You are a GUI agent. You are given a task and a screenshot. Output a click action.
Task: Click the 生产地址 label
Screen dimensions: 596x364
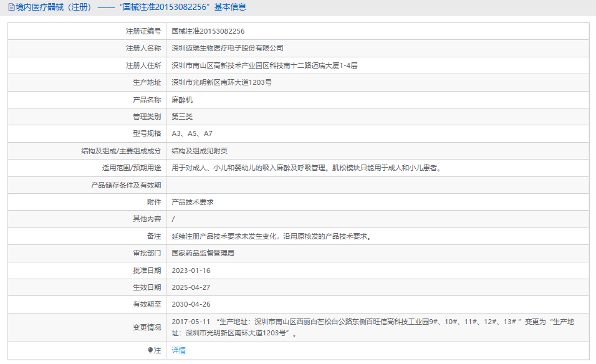pos(147,82)
